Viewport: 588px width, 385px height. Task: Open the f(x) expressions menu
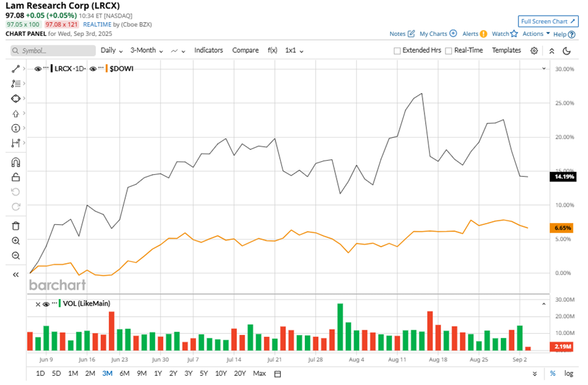coord(272,50)
